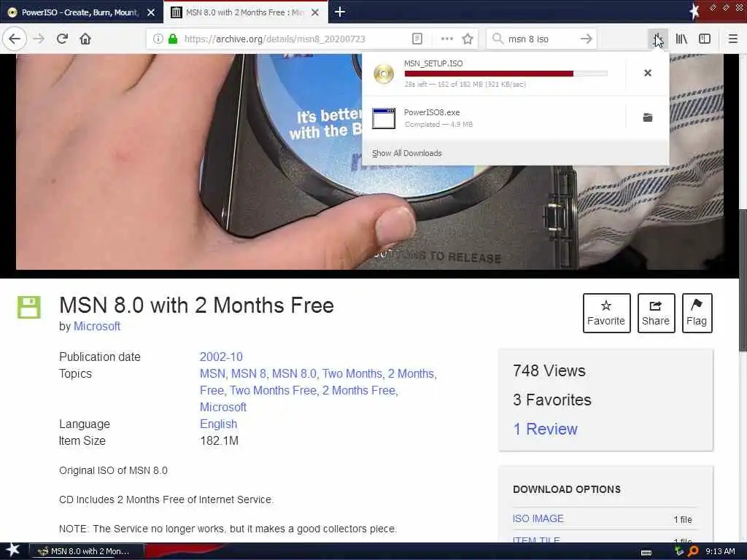Toggle the downloads panel button
The height and width of the screenshot is (560, 747).
coord(657,39)
